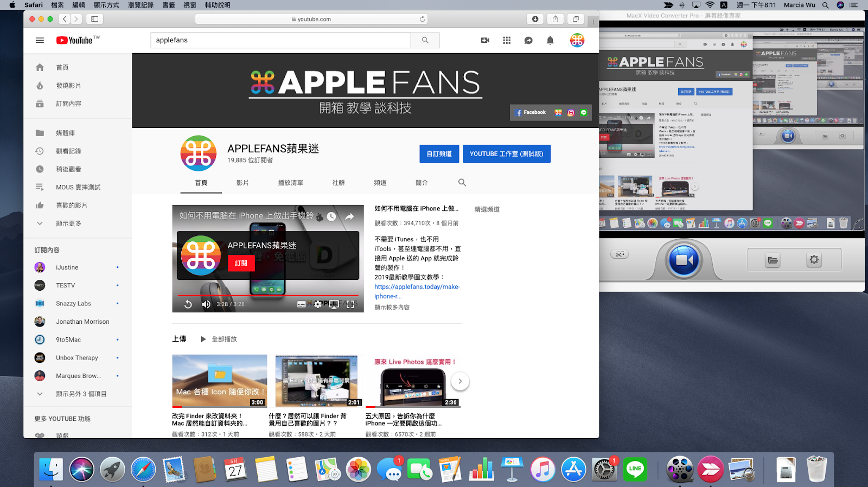Viewport: 868px width, 487px height.
Task: Click the Safari address bar
Action: (x=311, y=19)
